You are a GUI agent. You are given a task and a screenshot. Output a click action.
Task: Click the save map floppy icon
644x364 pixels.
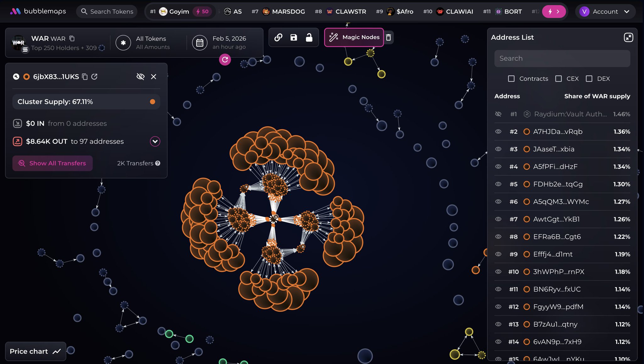pyautogui.click(x=294, y=37)
